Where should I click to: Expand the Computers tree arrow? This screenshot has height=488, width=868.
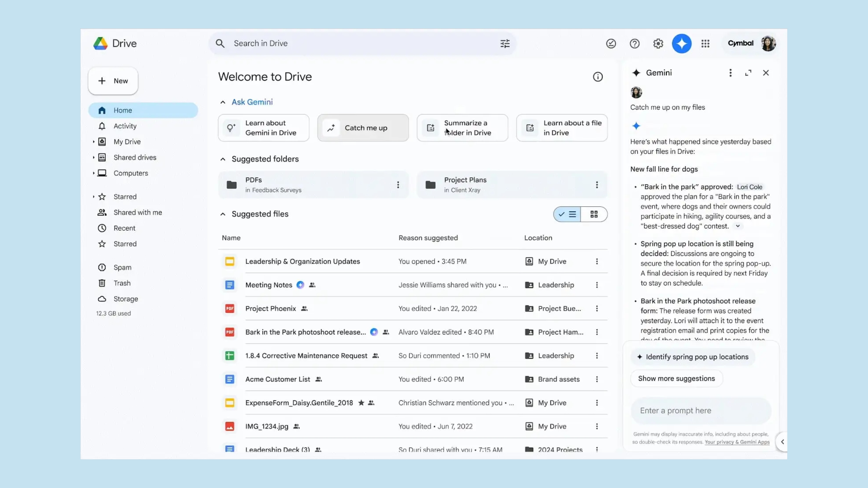click(93, 173)
